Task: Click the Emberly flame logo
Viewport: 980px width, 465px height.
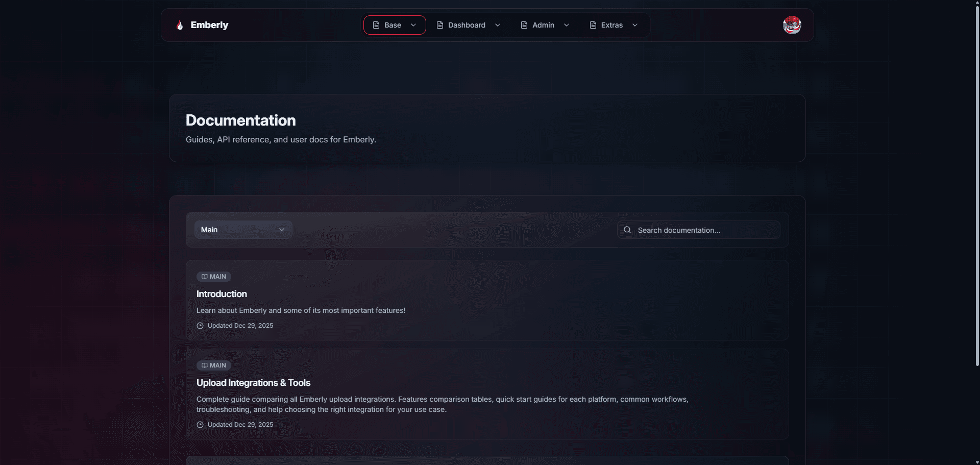Action: pyautogui.click(x=180, y=25)
